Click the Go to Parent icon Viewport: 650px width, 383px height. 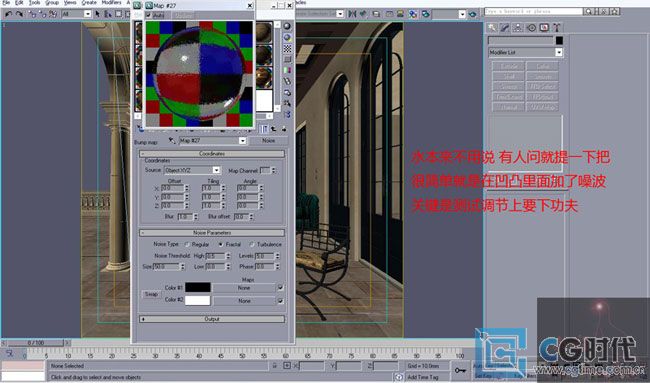274,129
